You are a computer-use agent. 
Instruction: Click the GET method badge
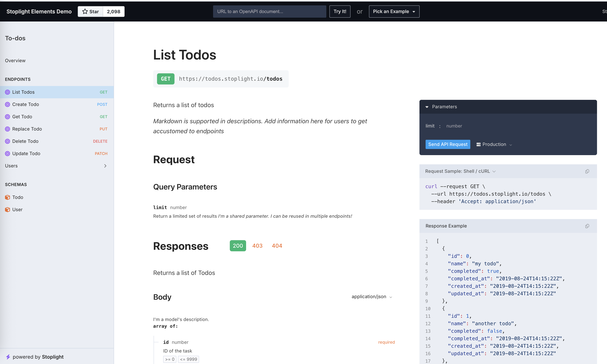165,79
